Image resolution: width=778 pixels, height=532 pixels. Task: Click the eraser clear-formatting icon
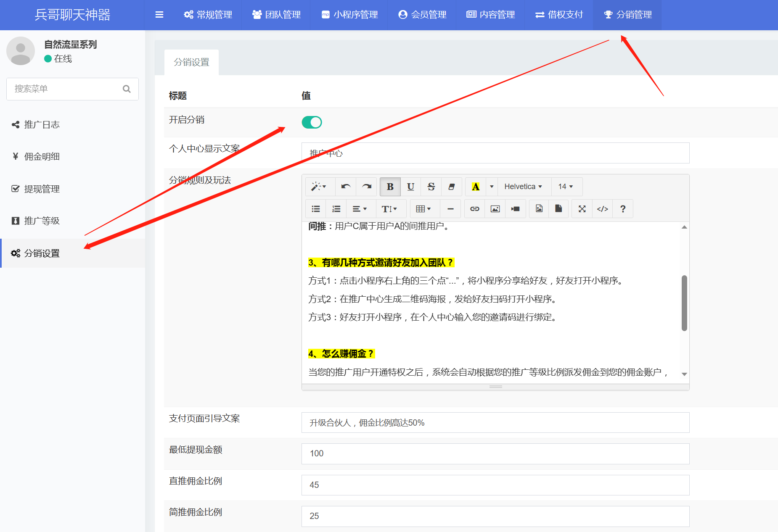point(451,187)
